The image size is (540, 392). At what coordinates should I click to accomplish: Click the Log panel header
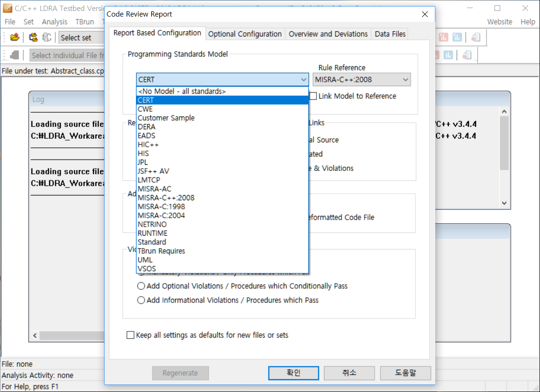click(67, 99)
